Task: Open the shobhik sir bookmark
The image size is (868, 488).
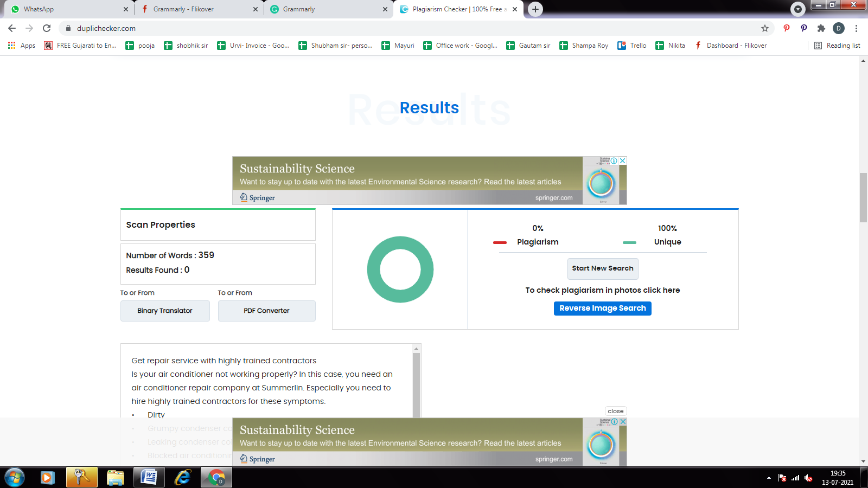Action: (186, 46)
